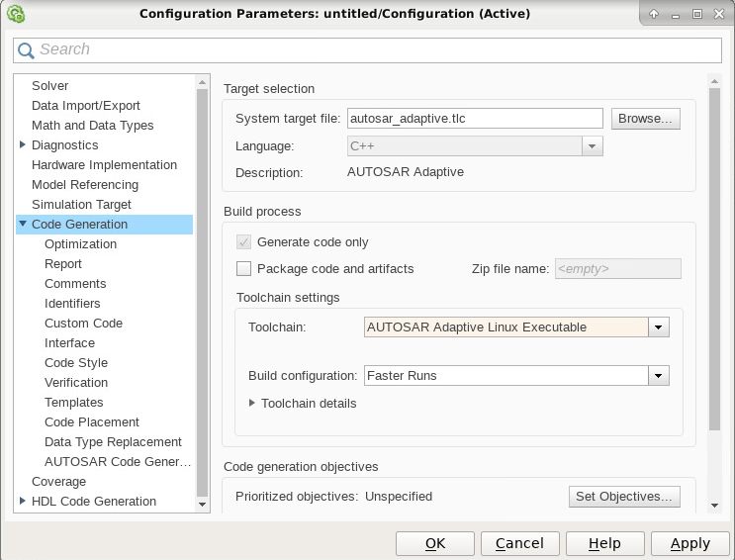Go to Interface subpane
The height and width of the screenshot is (560, 735).
tap(69, 343)
